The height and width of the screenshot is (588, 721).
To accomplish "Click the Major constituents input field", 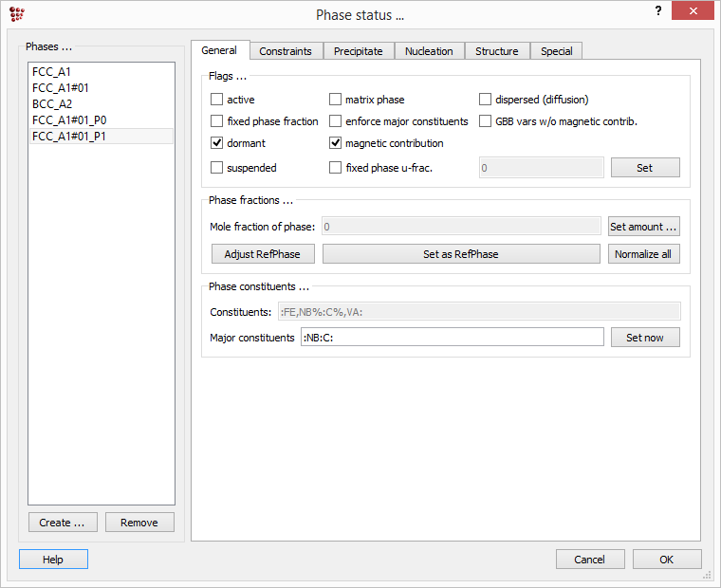I will pos(452,338).
